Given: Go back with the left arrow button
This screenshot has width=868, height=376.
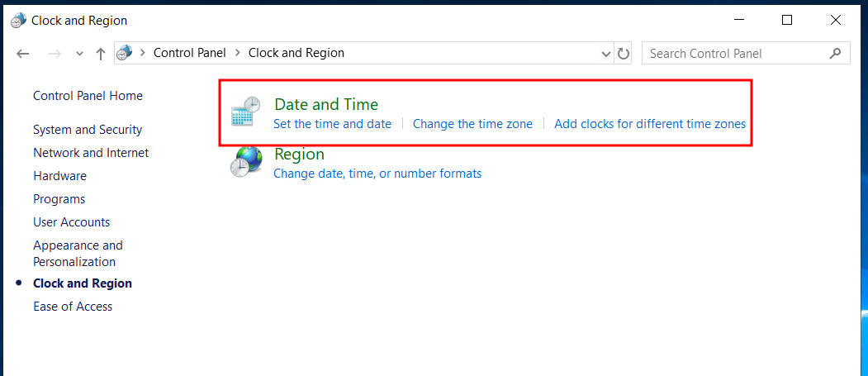Looking at the screenshot, I should point(22,53).
